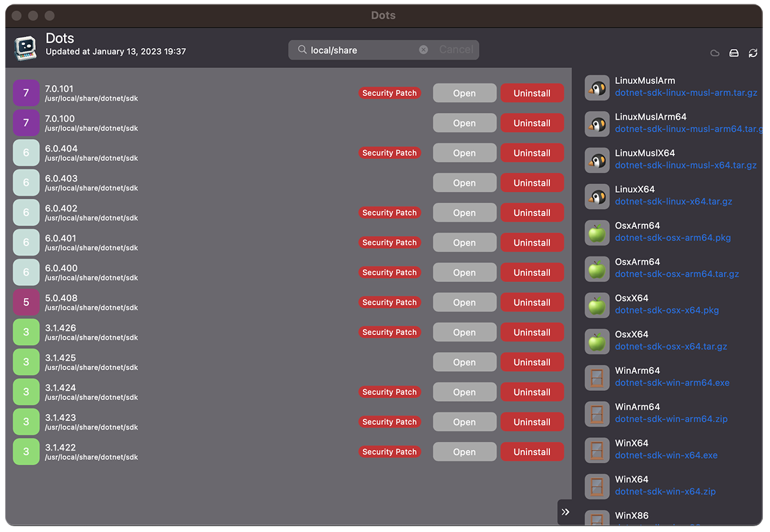
Task: Click the magnifying glass search icon
Action: [302, 50]
